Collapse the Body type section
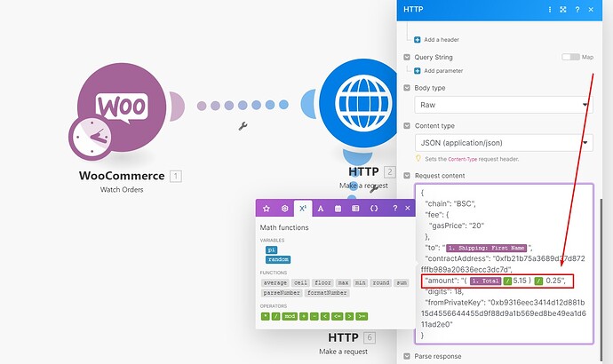This screenshot has height=364, width=613. tap(407, 88)
